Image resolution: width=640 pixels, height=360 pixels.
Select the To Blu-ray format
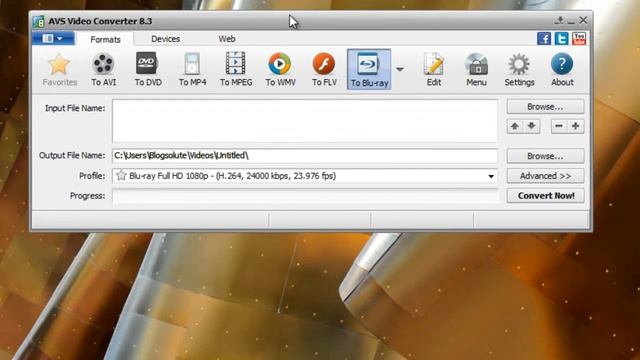(369, 69)
